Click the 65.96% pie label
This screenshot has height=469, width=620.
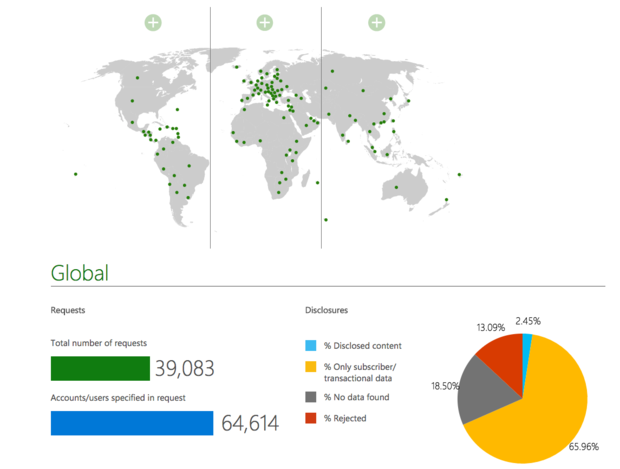[x=584, y=446]
